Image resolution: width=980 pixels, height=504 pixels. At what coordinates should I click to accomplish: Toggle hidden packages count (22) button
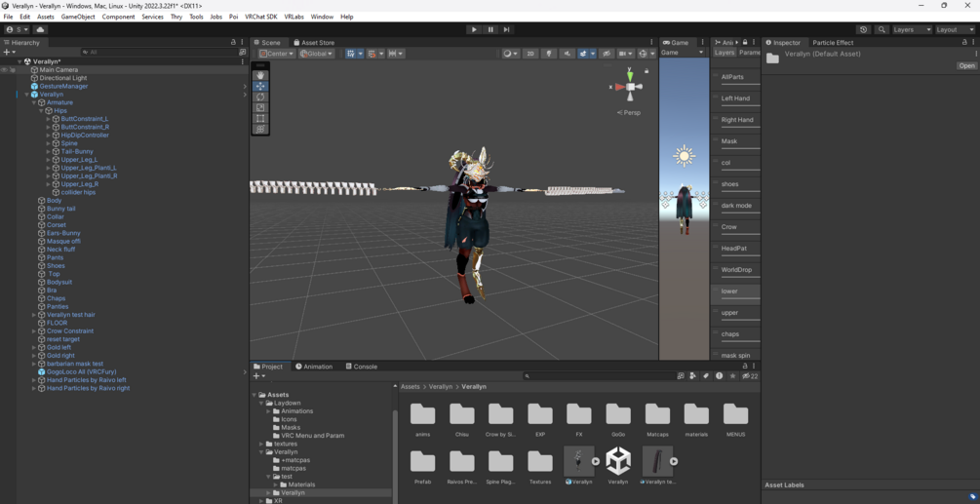tap(749, 376)
